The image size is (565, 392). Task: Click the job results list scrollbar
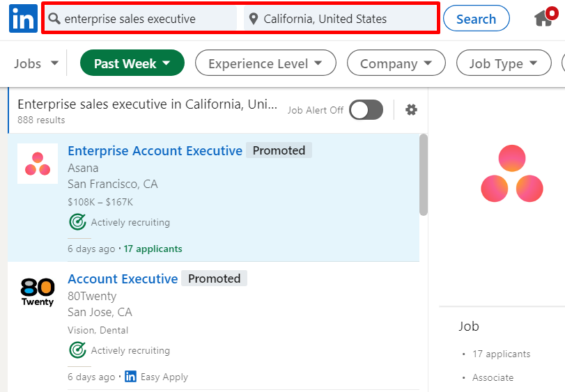[423, 174]
